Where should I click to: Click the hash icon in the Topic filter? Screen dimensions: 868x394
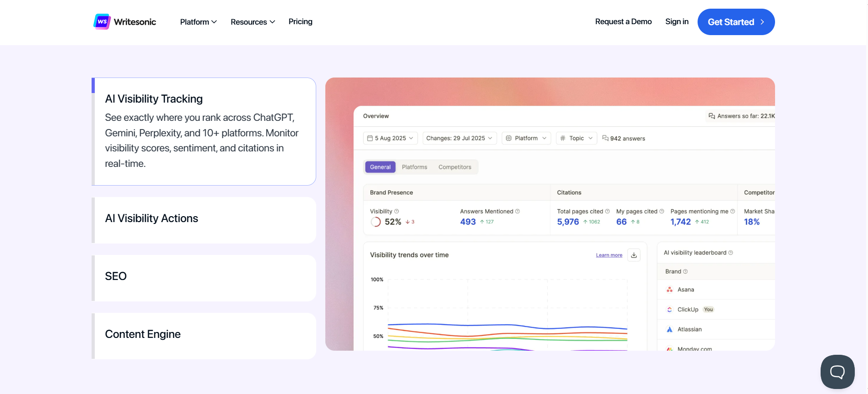pyautogui.click(x=563, y=138)
